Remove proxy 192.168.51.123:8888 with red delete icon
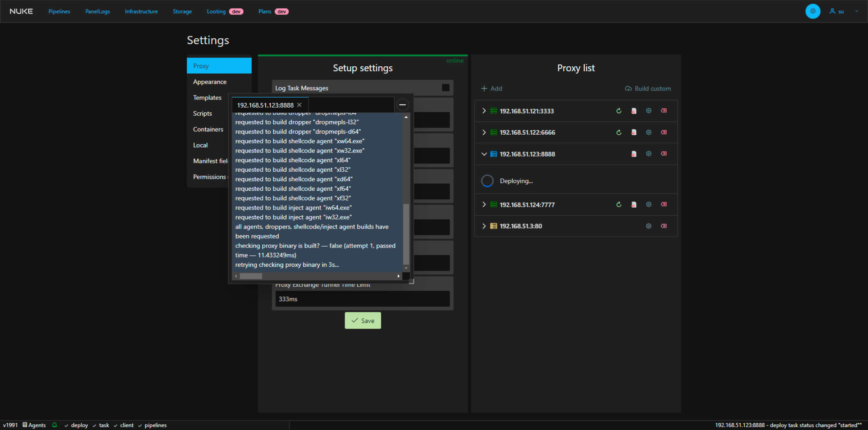The image size is (868, 430). [664, 154]
